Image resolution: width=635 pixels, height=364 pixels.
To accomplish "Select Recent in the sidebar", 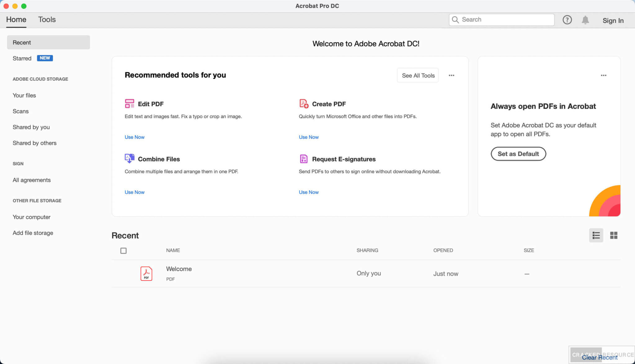I will tap(48, 42).
